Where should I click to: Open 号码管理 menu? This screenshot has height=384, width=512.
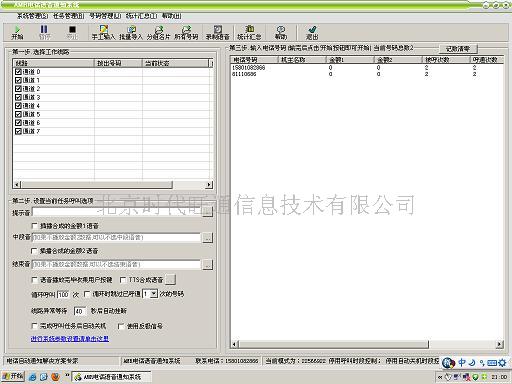click(x=105, y=16)
